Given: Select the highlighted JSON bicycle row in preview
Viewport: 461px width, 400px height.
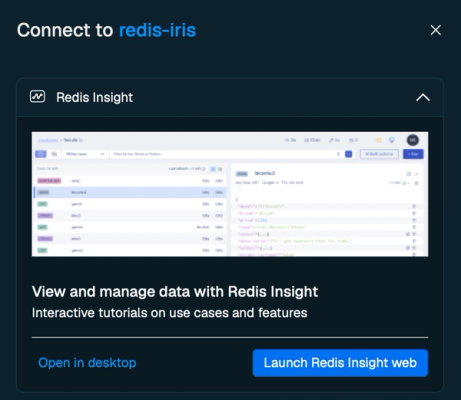Looking at the screenshot, I should 130,192.
